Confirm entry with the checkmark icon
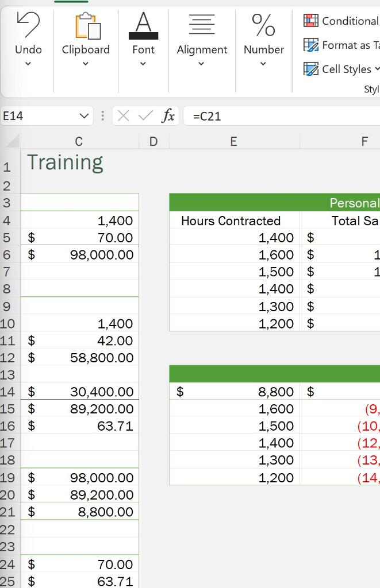Image resolution: width=380 pixels, height=588 pixels. tap(145, 116)
